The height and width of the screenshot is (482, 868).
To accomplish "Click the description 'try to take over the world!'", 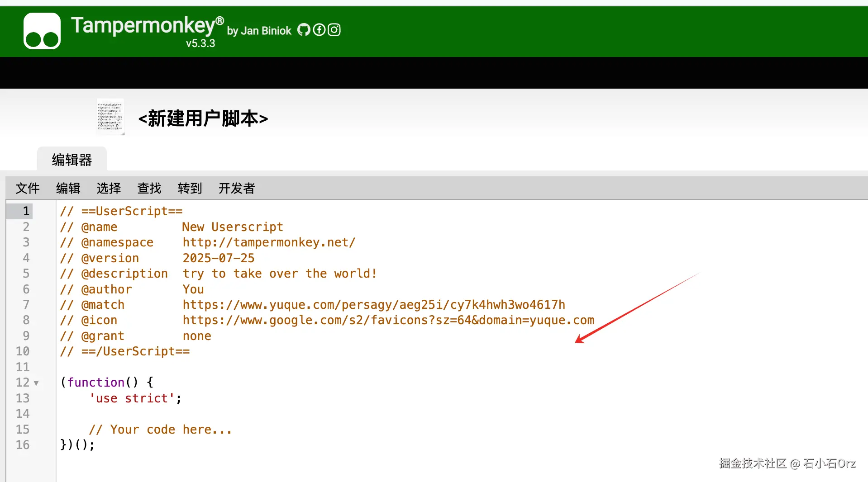I will pyautogui.click(x=280, y=274).
